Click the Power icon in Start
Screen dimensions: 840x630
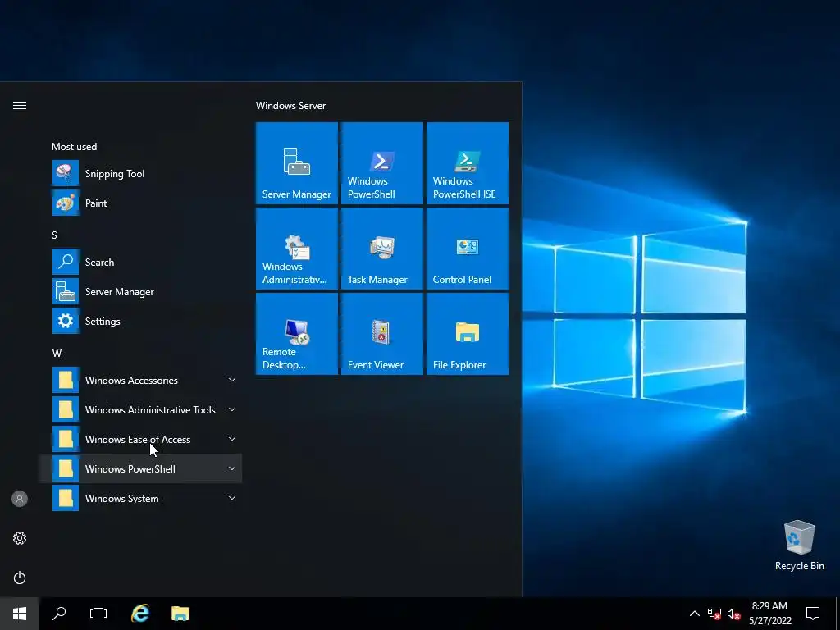coord(20,577)
